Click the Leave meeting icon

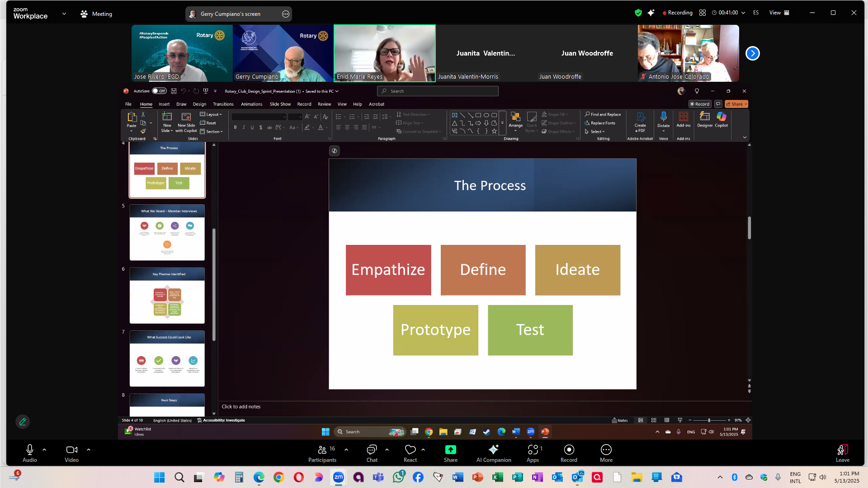(842, 450)
